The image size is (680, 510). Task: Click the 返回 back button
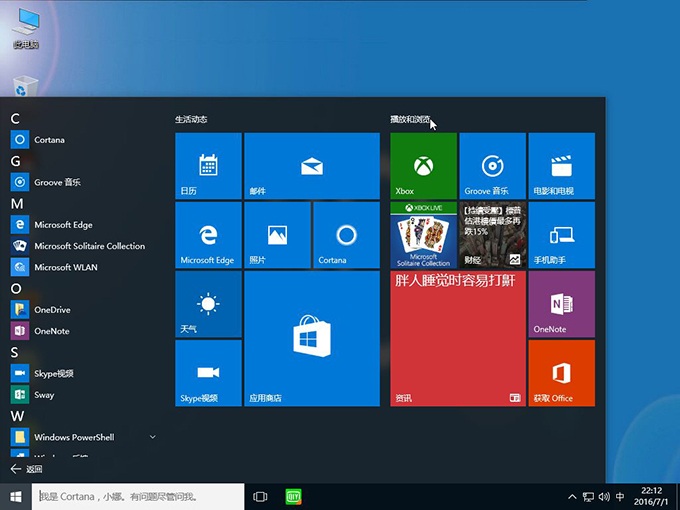(26, 469)
